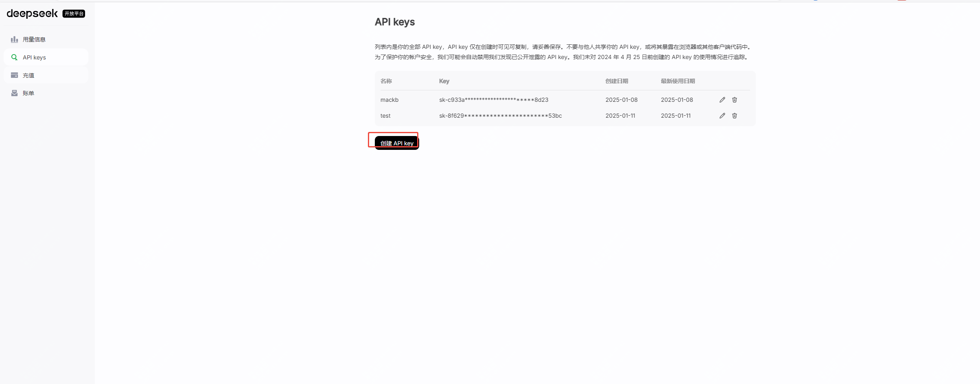Open the 账单 billing page

click(28, 93)
